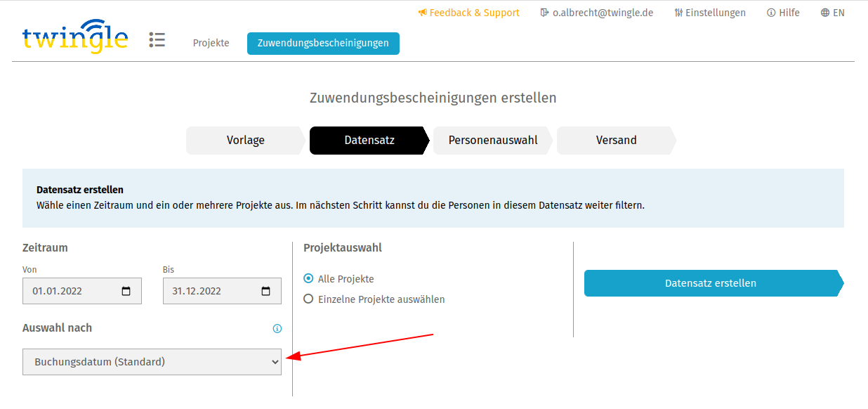Open the list menu icon beside the logo
The height and width of the screenshot is (409, 868).
pyautogui.click(x=157, y=40)
